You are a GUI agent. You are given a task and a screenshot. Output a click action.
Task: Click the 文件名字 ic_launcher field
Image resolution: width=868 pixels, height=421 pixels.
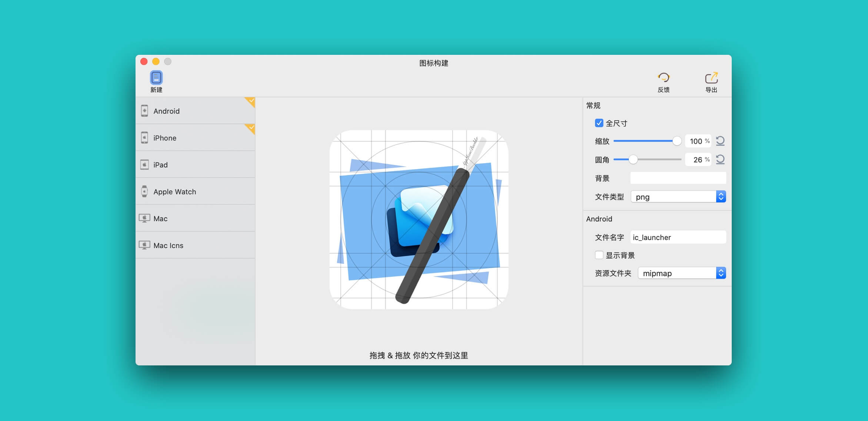(x=678, y=237)
